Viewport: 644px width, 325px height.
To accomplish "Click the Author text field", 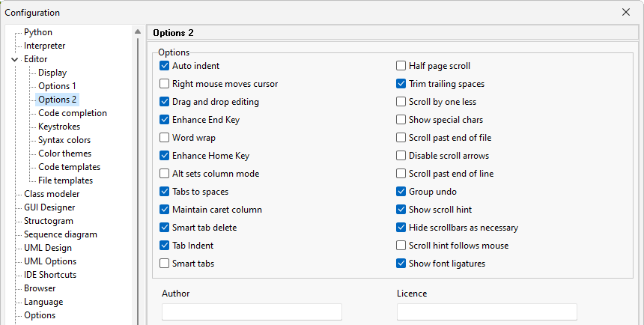I will [252, 312].
